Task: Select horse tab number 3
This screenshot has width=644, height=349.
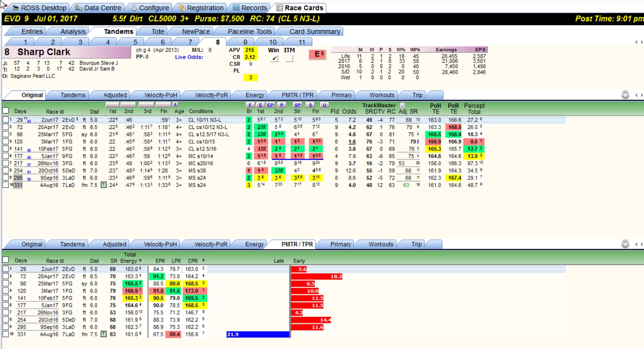Action: click(80, 42)
